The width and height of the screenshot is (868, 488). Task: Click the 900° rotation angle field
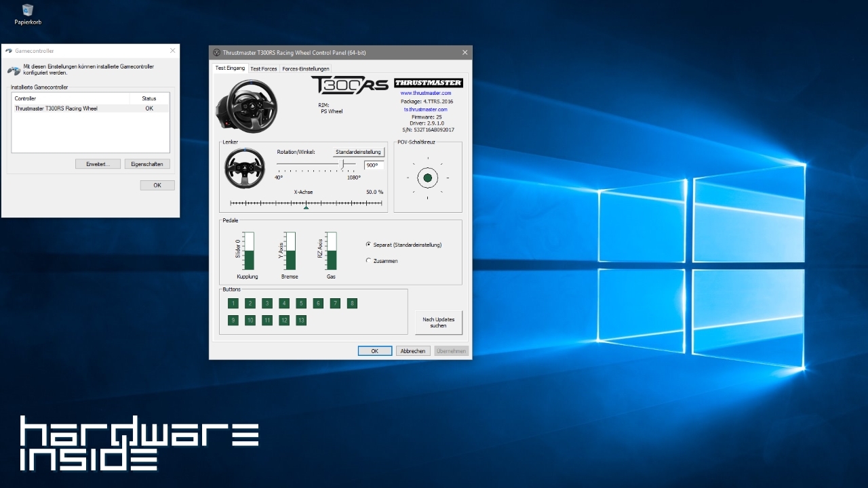tap(374, 165)
